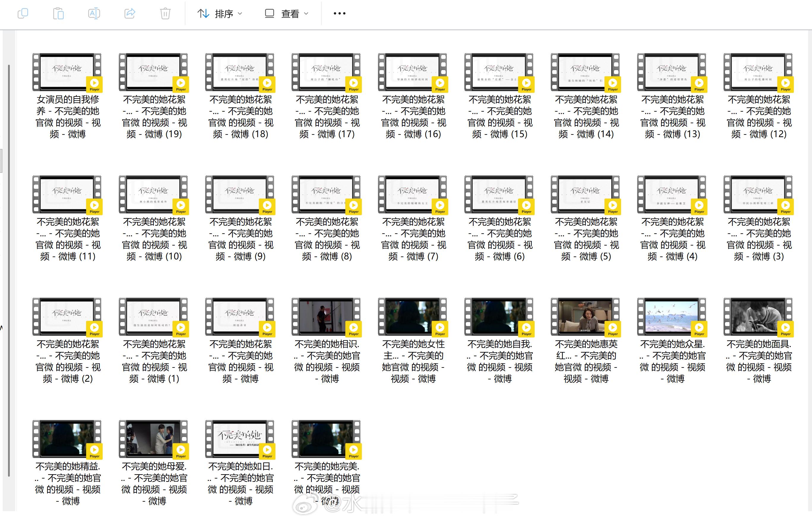Select video file 不完美的她众星
Screen dimensions: 812x523
[672, 341]
